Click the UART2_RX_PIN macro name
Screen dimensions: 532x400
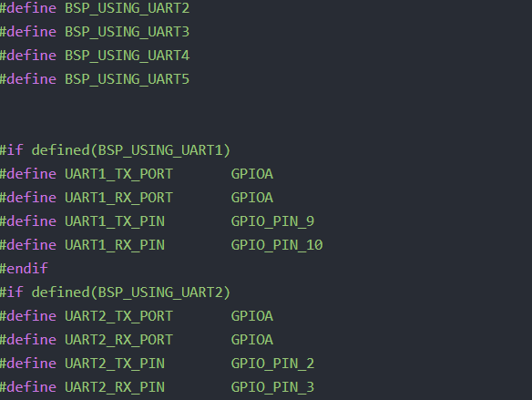tap(115, 387)
